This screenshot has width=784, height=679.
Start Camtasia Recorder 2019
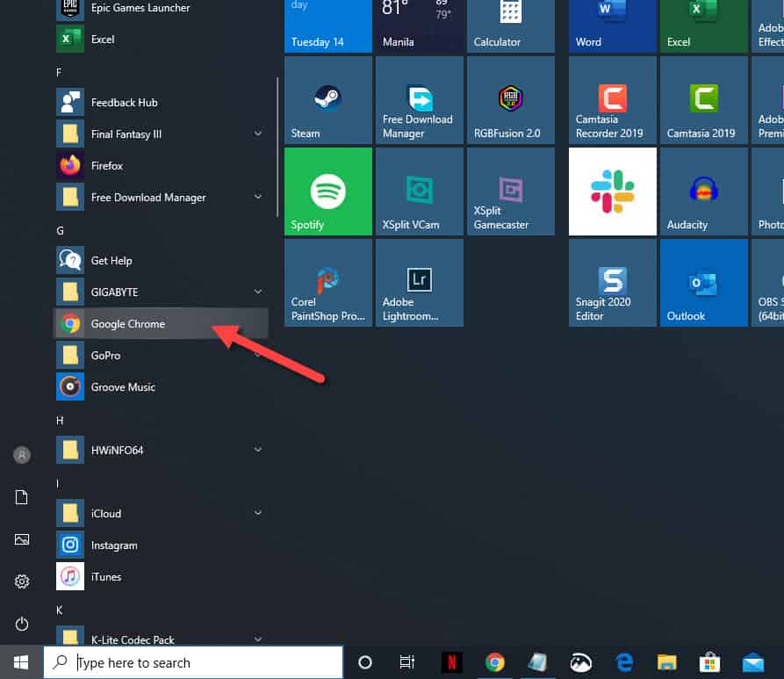pyautogui.click(x=612, y=99)
